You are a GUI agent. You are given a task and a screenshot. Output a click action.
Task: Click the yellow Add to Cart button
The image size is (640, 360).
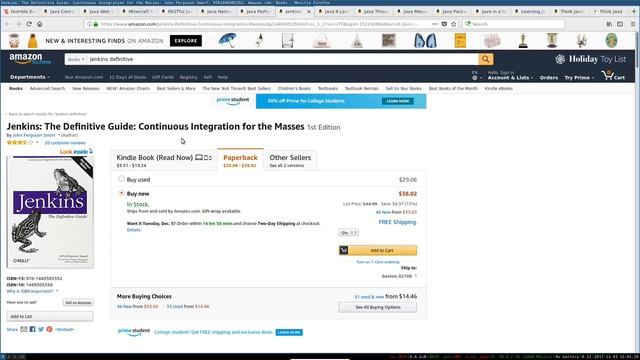coord(378,250)
